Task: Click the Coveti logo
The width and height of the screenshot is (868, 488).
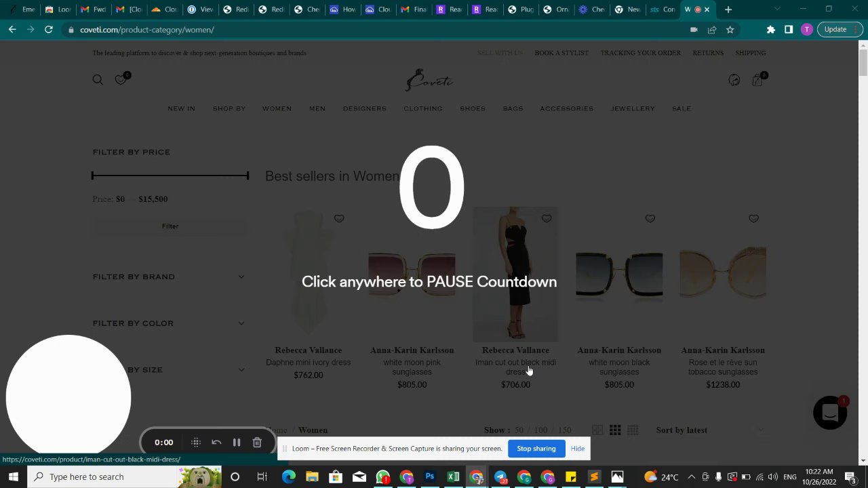Action: pyautogui.click(x=430, y=80)
